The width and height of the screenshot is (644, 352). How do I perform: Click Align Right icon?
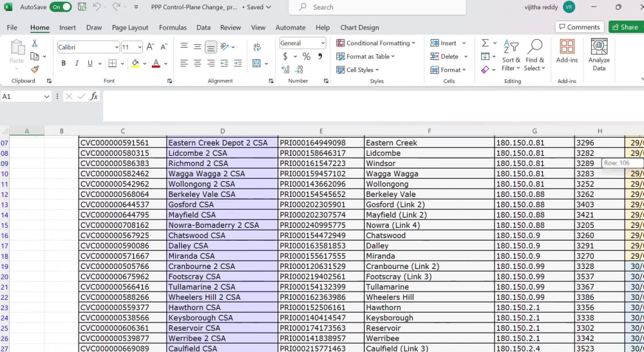click(211, 63)
